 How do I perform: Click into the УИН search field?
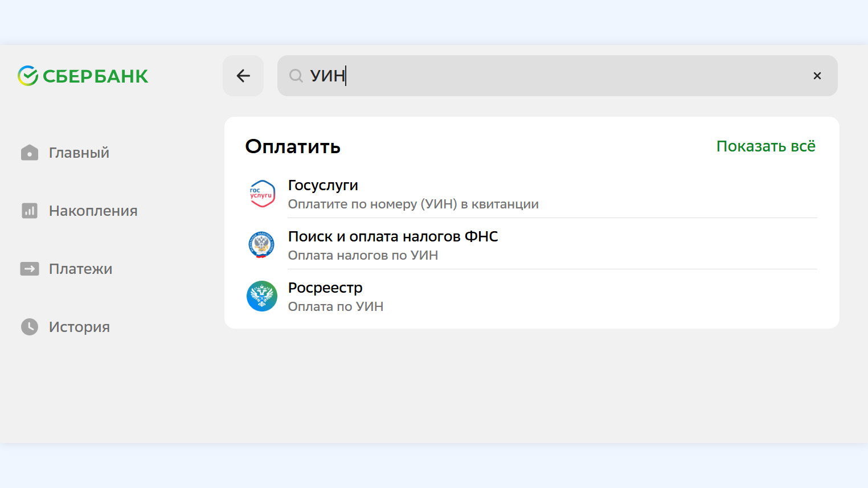tap(557, 76)
